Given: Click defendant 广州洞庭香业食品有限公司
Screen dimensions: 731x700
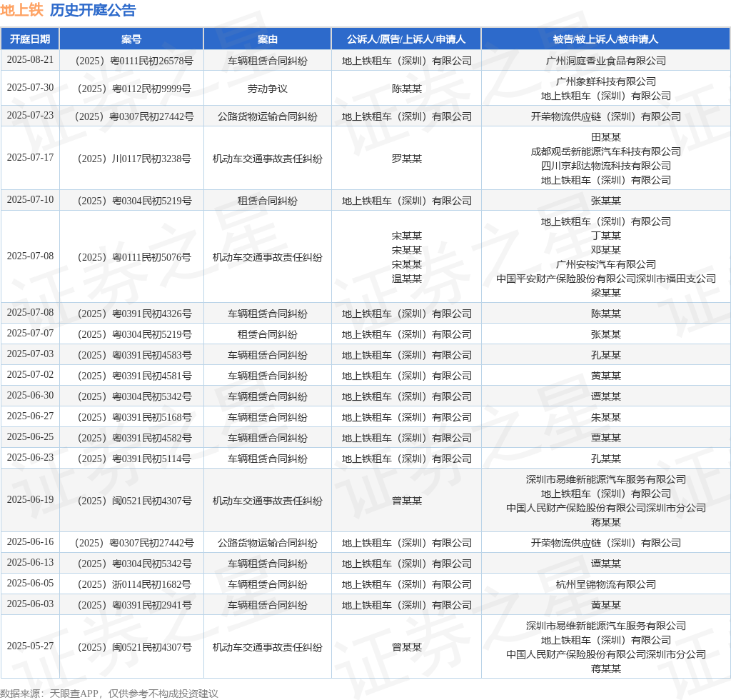Looking at the screenshot, I should pos(606,61).
